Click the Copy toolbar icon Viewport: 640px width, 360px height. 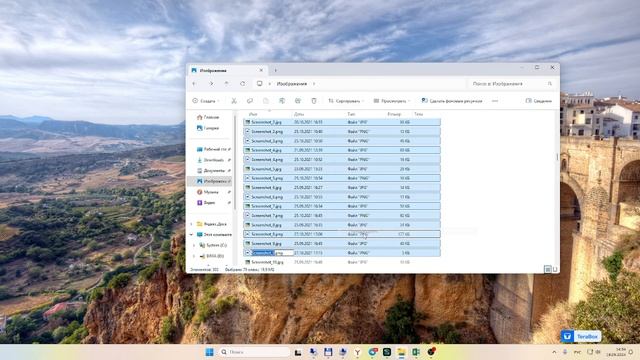[x=250, y=101]
